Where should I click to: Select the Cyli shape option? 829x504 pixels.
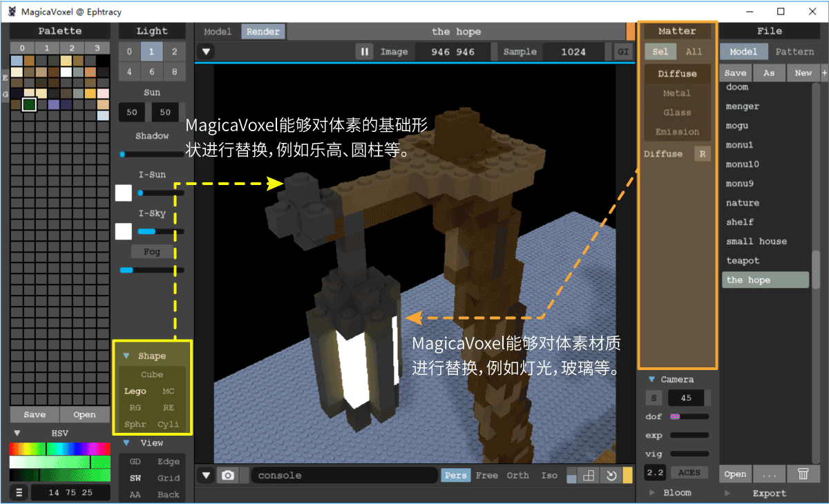click(168, 424)
